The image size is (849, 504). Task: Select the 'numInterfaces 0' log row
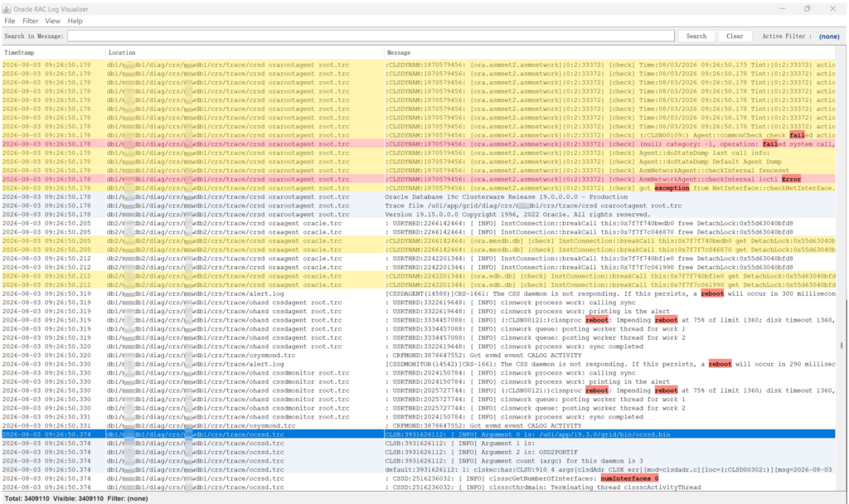(x=418, y=478)
